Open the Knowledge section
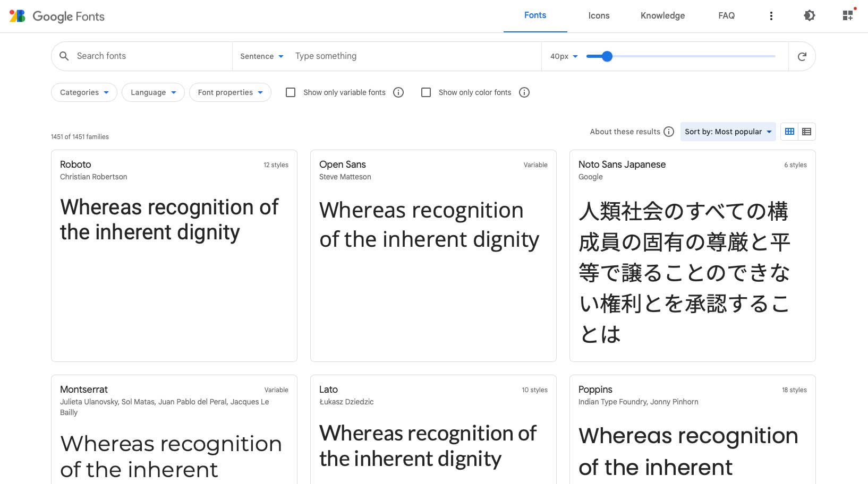This screenshot has height=484, width=868. pos(662,15)
